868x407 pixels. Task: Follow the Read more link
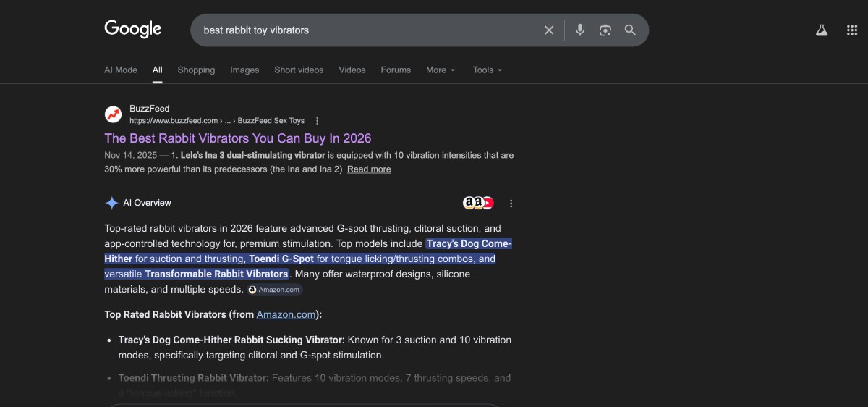[369, 169]
